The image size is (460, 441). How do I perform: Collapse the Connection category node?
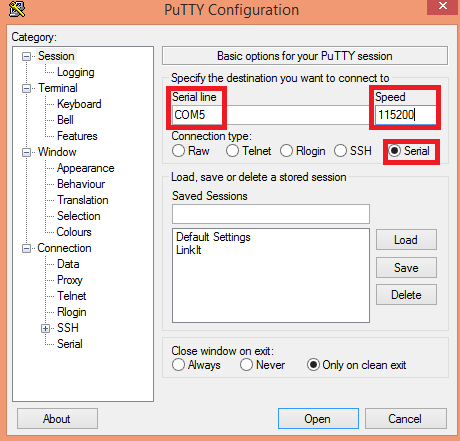coord(26,249)
